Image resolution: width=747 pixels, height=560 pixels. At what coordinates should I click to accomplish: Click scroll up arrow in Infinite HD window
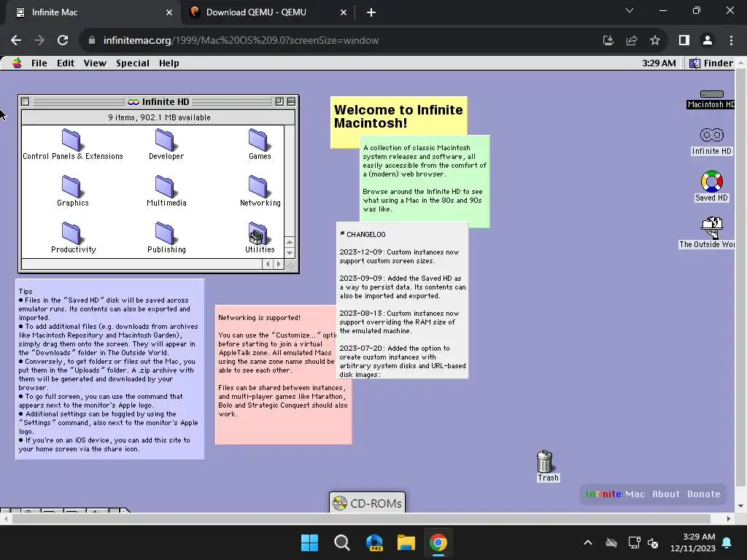[290, 242]
